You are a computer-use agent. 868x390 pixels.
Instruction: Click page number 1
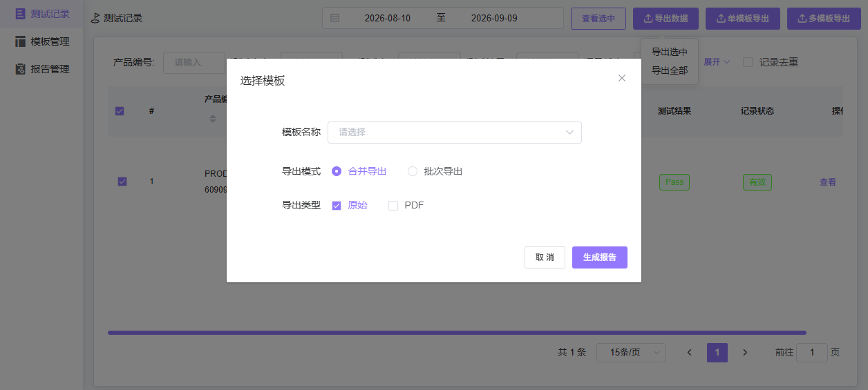tap(717, 353)
